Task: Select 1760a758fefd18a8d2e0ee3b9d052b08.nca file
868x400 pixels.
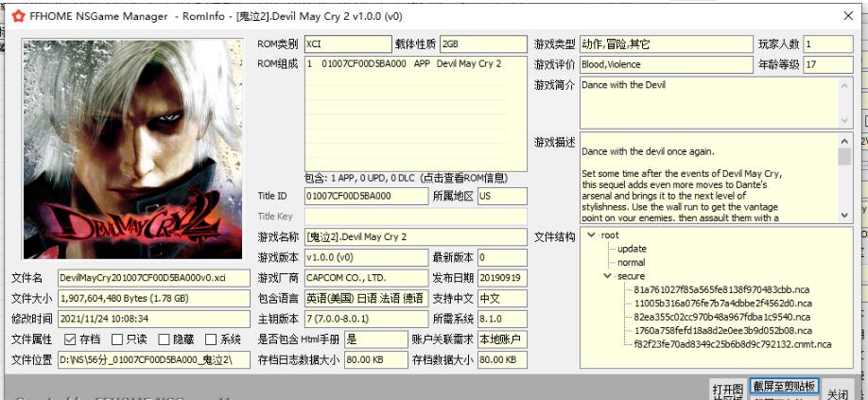Action: [x=723, y=331]
